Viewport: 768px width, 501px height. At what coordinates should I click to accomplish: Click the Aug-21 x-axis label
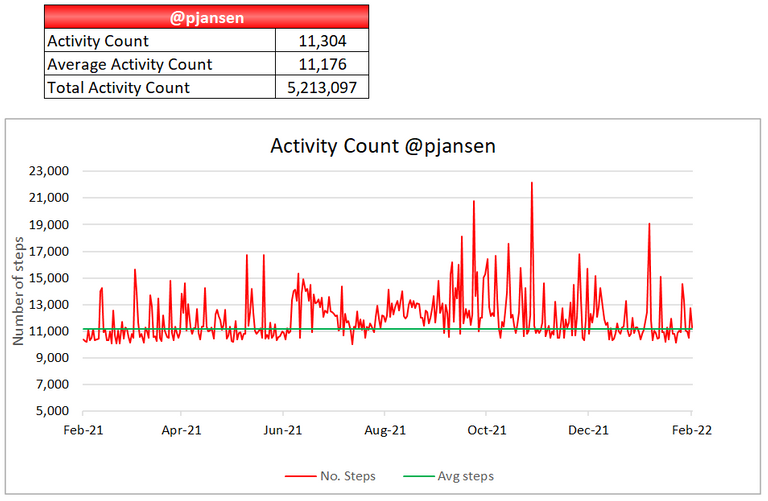pyautogui.click(x=385, y=430)
